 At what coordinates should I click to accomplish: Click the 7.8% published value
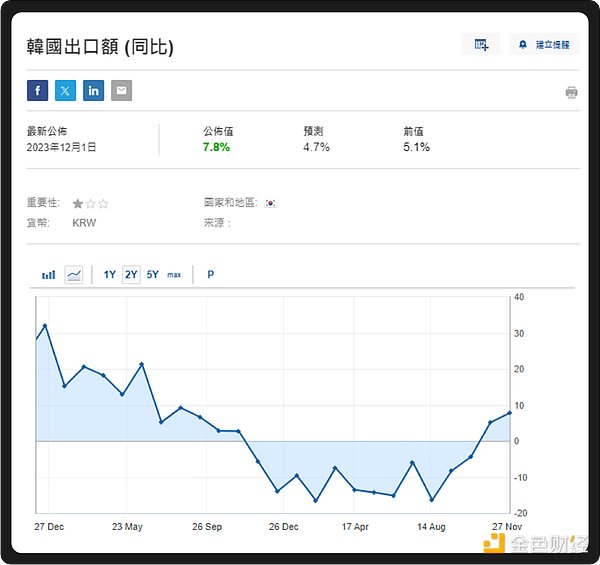(x=216, y=147)
